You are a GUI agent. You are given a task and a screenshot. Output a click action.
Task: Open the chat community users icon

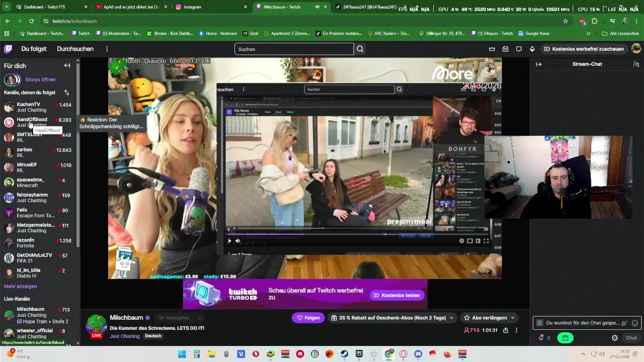(636, 64)
